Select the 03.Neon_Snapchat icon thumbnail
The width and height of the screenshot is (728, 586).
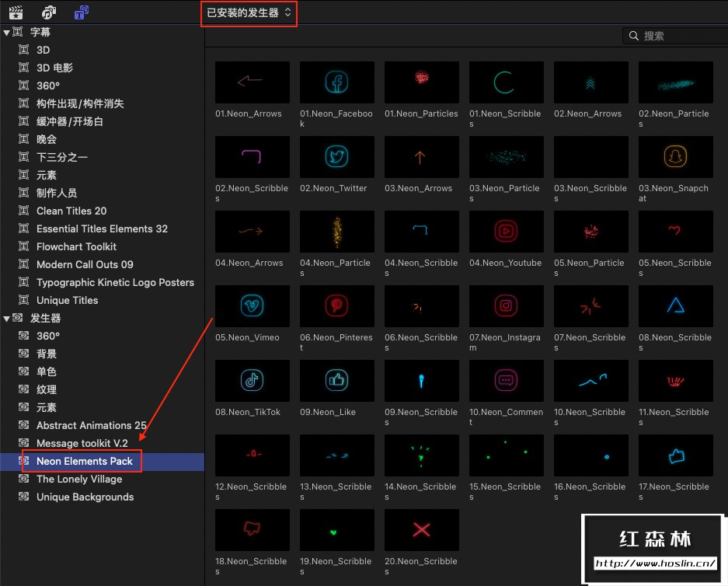tap(675, 157)
